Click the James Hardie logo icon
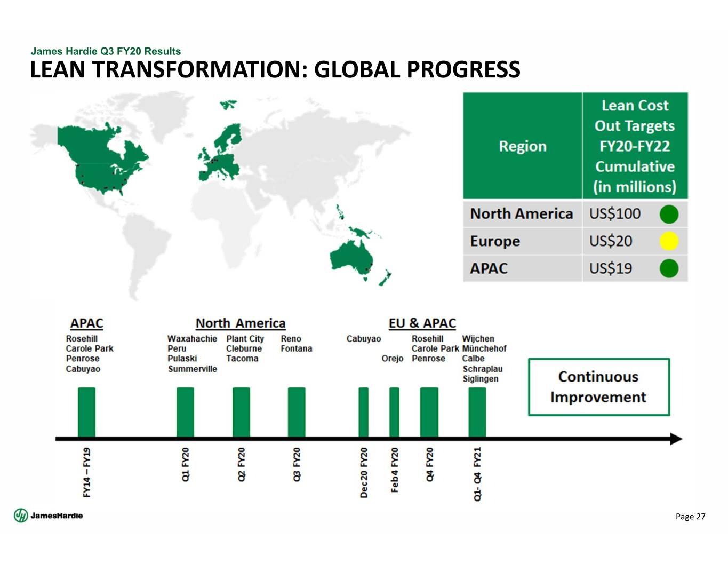The height and width of the screenshot is (563, 728). [20, 516]
